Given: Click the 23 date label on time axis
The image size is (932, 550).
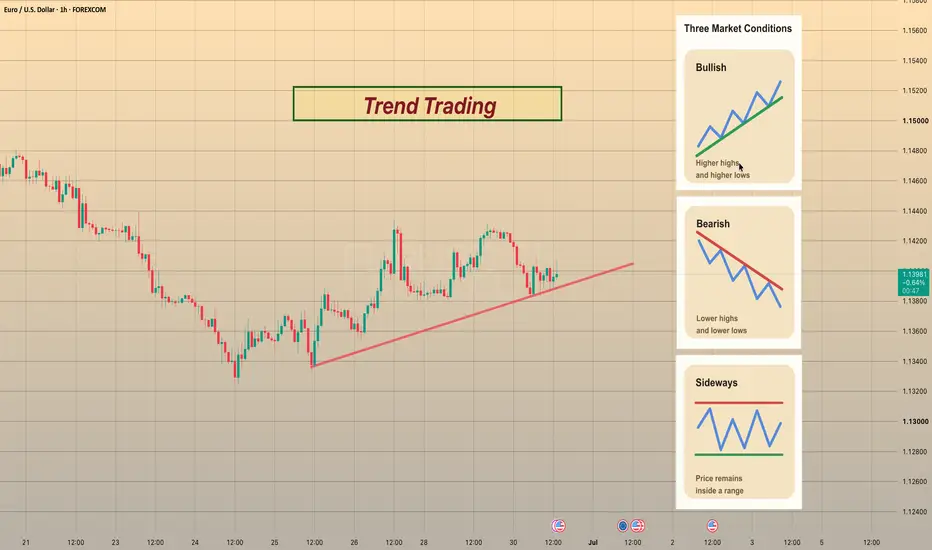Looking at the screenshot, I should pyautogui.click(x=115, y=542).
